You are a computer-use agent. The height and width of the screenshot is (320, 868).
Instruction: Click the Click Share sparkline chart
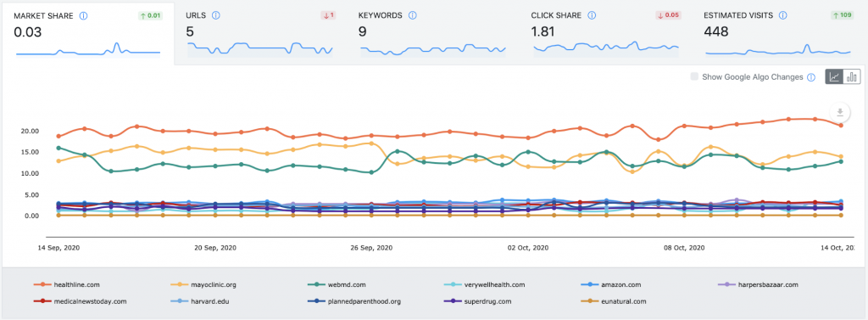click(606, 48)
